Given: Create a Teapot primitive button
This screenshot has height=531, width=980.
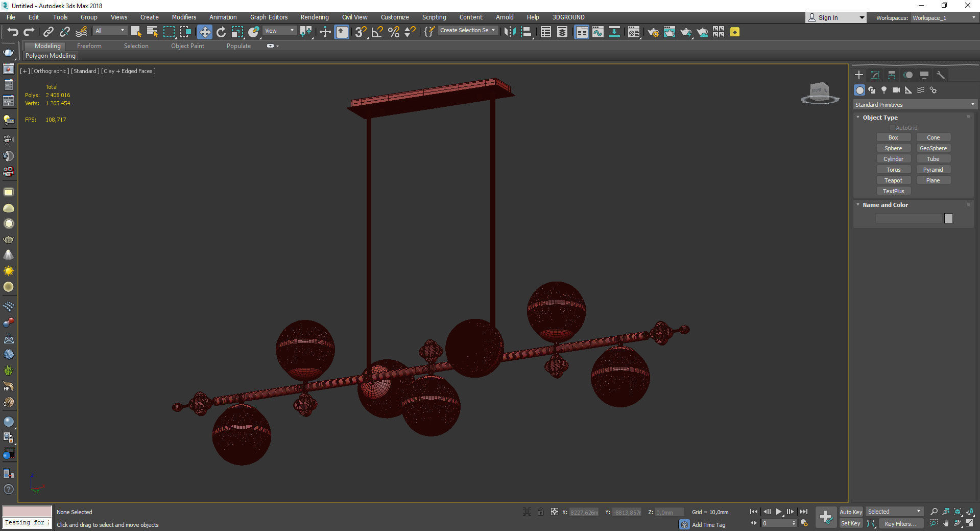Looking at the screenshot, I should pyautogui.click(x=893, y=180).
